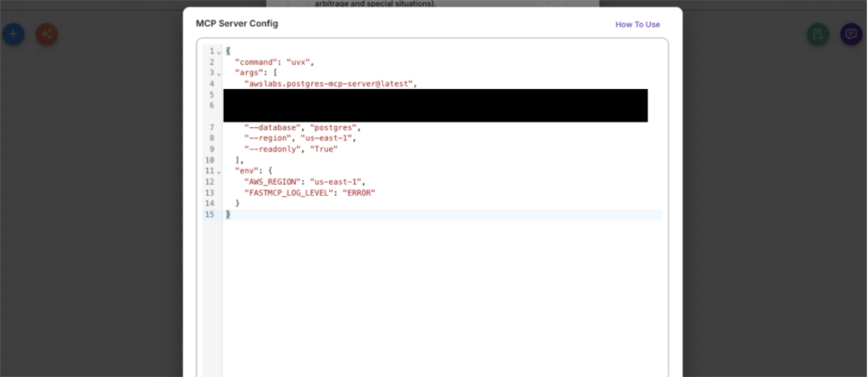Click the "uvx" value in the editor

click(299, 62)
